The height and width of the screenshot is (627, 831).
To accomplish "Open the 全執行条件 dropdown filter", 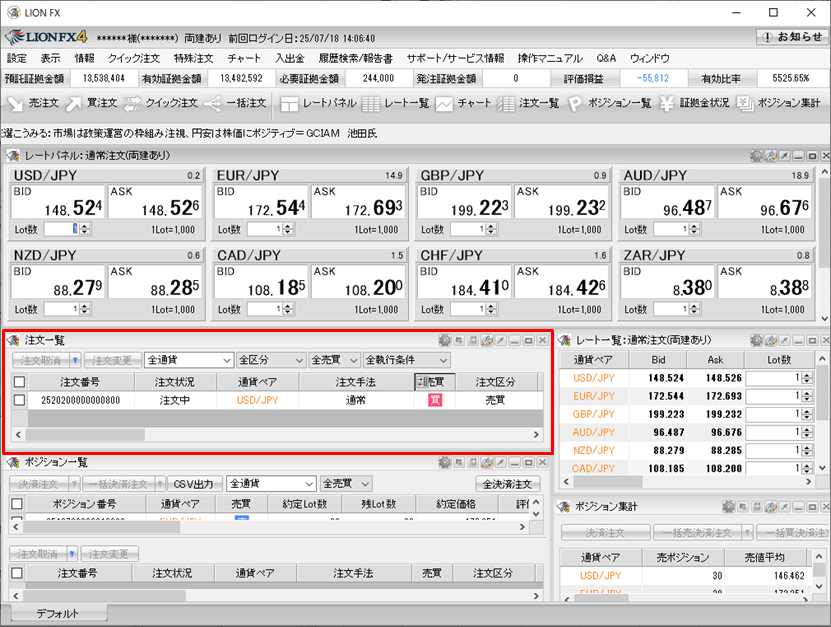I will pos(406,360).
